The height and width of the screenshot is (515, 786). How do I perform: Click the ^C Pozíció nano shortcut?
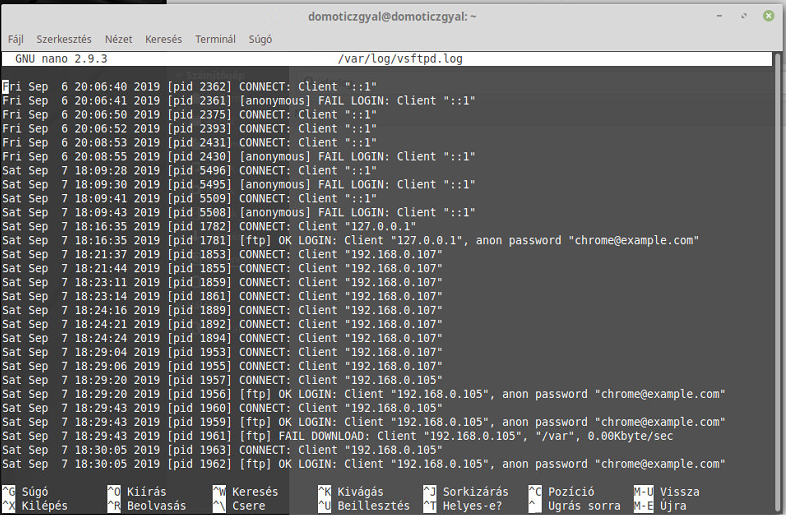pos(561,492)
